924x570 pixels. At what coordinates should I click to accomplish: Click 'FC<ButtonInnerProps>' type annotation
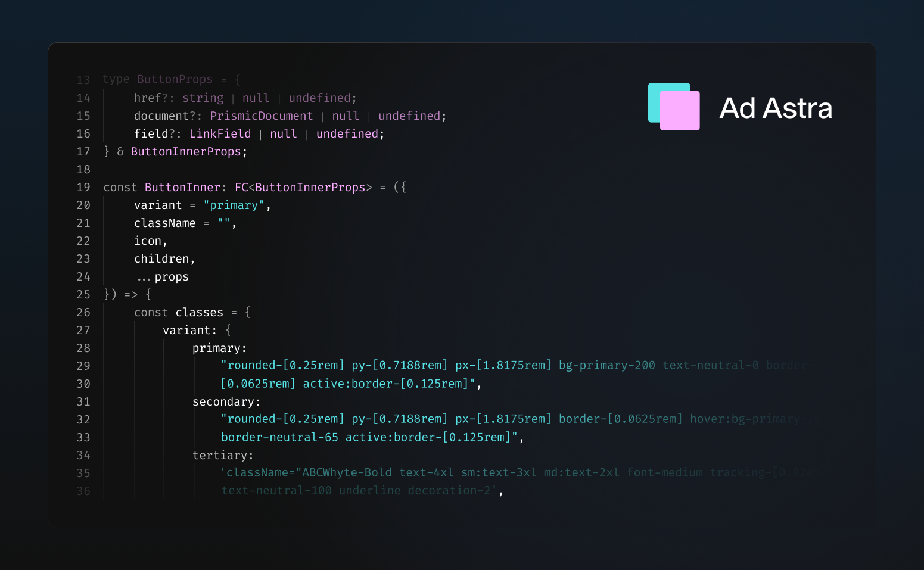[303, 187]
